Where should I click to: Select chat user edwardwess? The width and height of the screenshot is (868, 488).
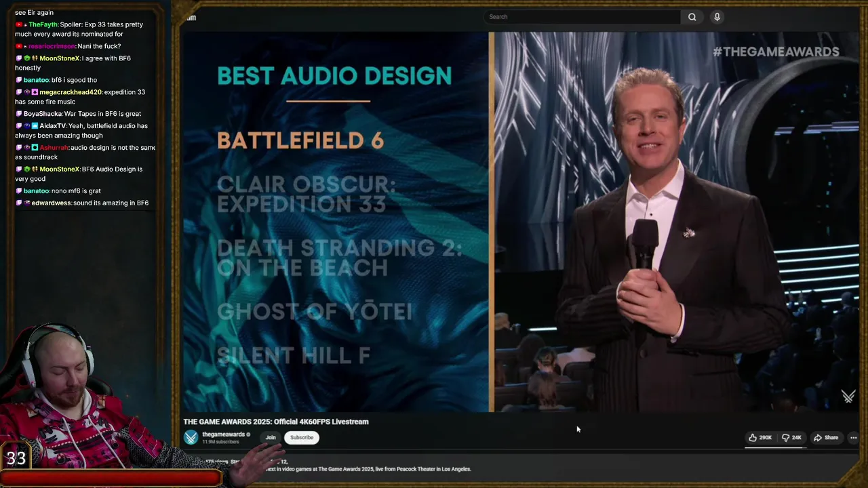pos(52,203)
